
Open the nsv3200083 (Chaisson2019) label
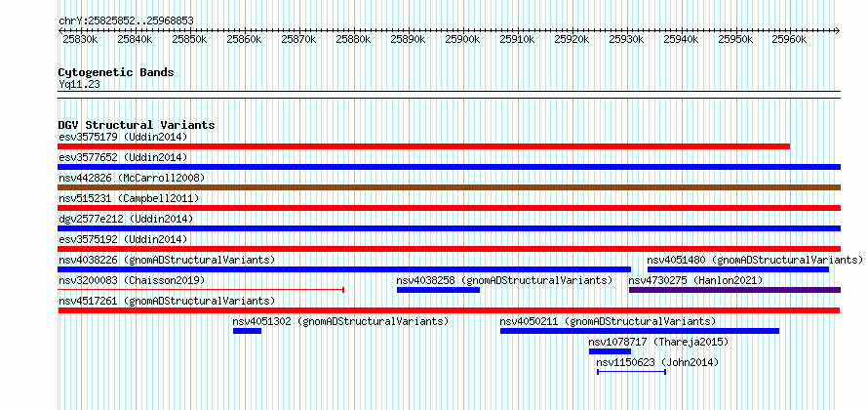click(132, 280)
